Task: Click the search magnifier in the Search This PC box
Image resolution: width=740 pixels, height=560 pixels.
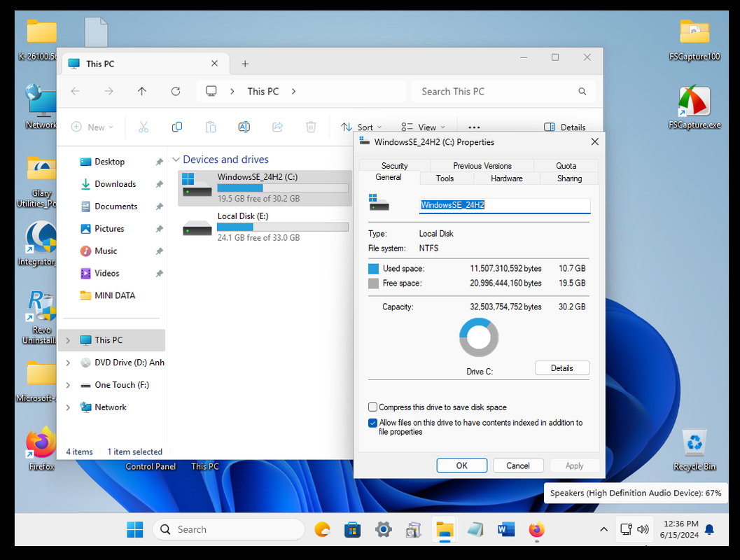Action: (x=582, y=92)
